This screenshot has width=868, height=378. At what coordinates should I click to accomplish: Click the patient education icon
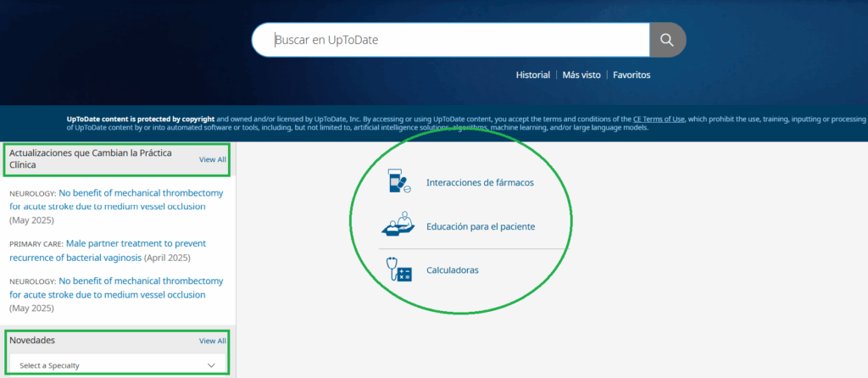(398, 225)
